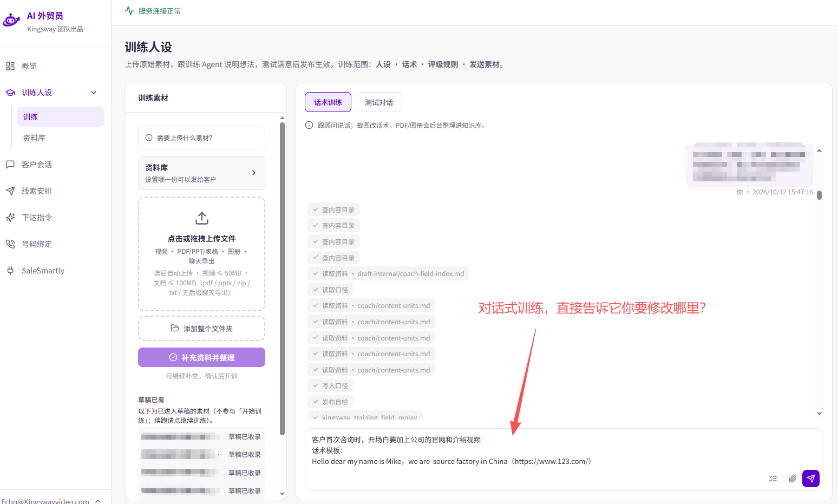The image size is (838, 504).
Task: Send the message with the paper plane button
Action: pos(811,479)
